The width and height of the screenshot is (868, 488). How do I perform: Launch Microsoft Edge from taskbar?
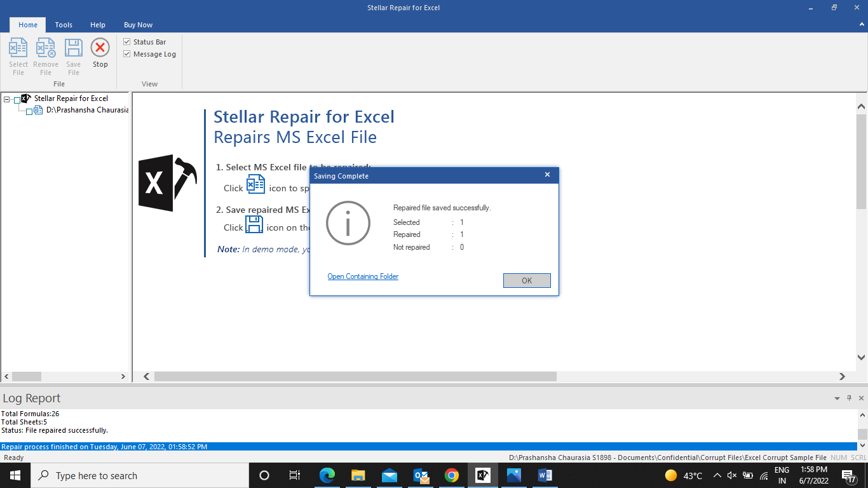[327, 475]
